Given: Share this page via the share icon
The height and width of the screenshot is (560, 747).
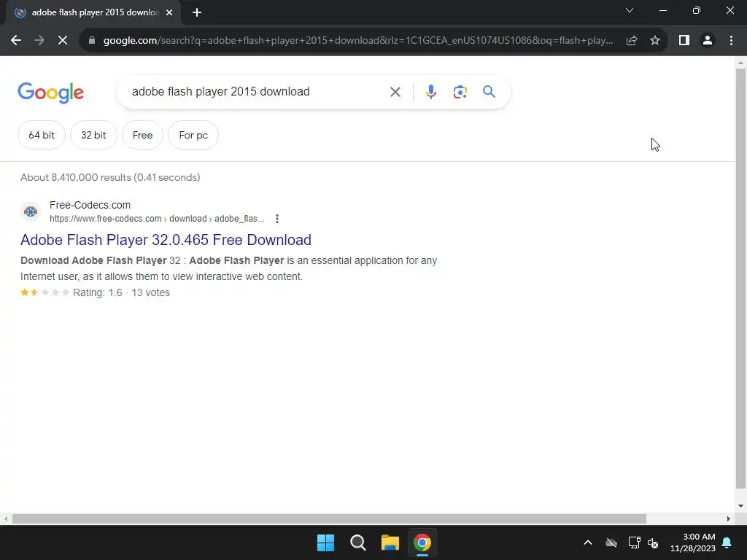Looking at the screenshot, I should click(632, 41).
